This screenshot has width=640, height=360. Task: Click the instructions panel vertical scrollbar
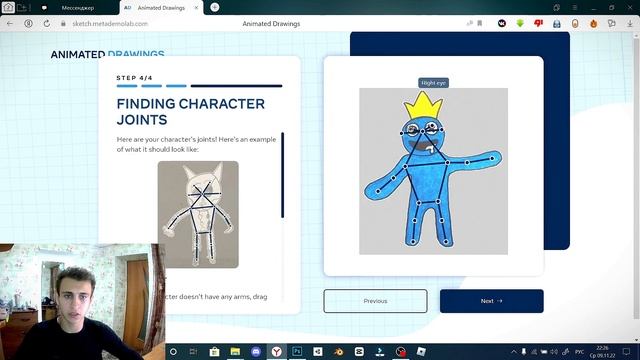coord(282,176)
